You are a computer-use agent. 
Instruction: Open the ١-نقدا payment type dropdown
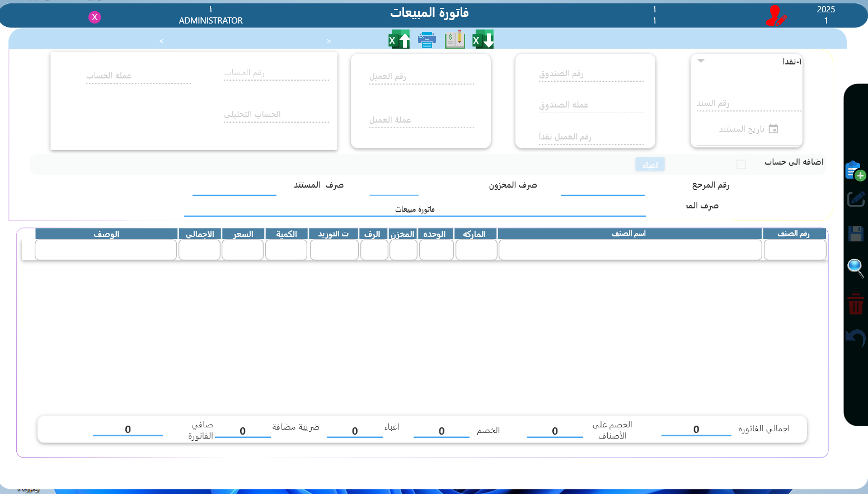click(x=700, y=60)
